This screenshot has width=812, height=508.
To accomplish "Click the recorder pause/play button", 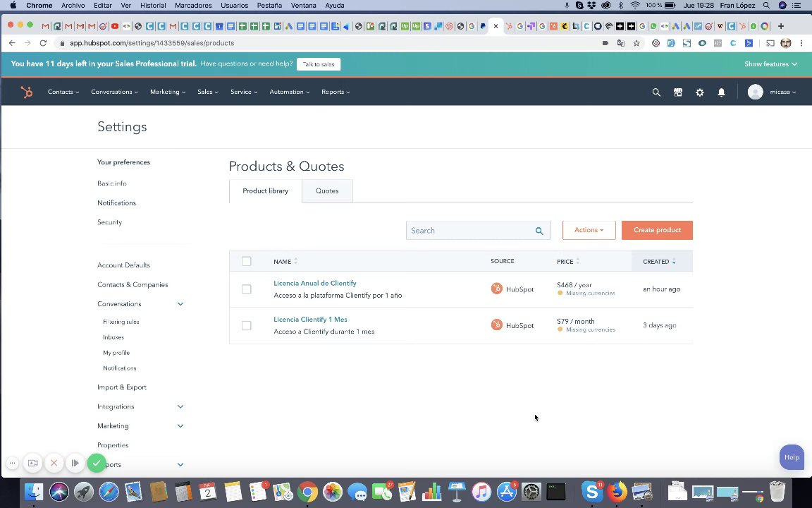I will click(x=75, y=463).
